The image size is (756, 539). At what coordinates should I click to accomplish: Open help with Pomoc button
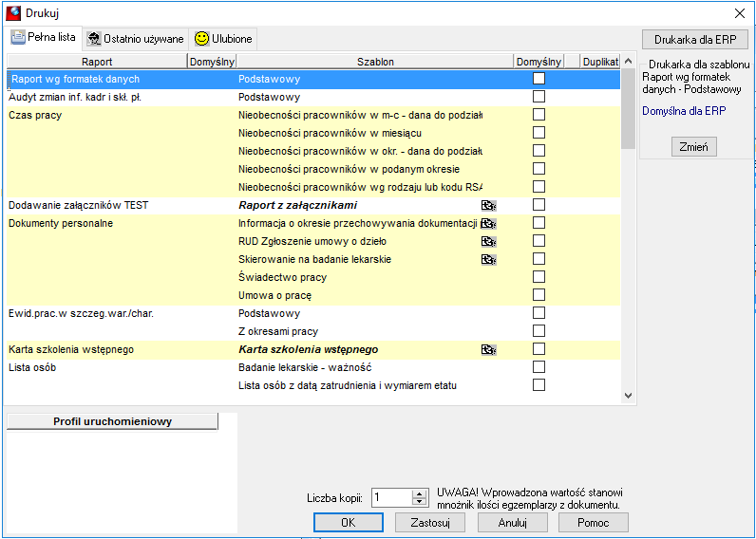[593, 523]
